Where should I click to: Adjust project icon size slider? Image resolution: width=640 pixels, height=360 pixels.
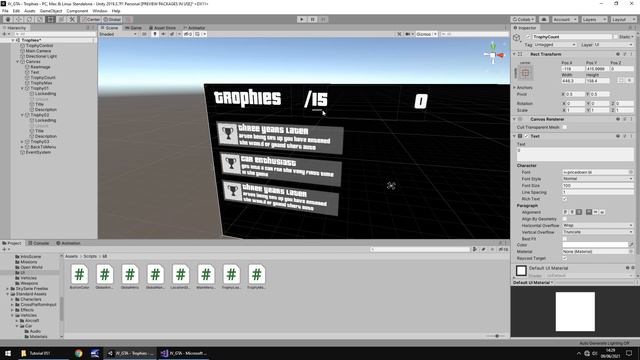coord(496,336)
